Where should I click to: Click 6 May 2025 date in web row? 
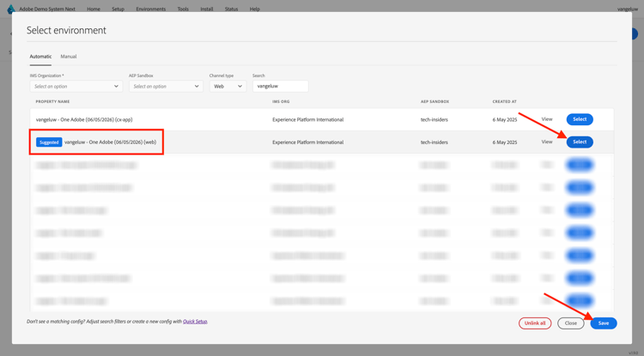505,142
